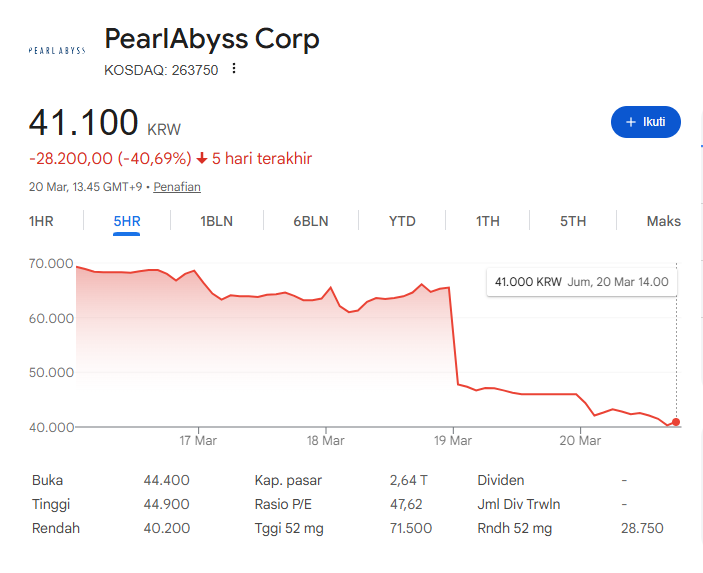Image resolution: width=703 pixels, height=573 pixels.
Task: View the 1TH chart range
Action: (x=487, y=221)
